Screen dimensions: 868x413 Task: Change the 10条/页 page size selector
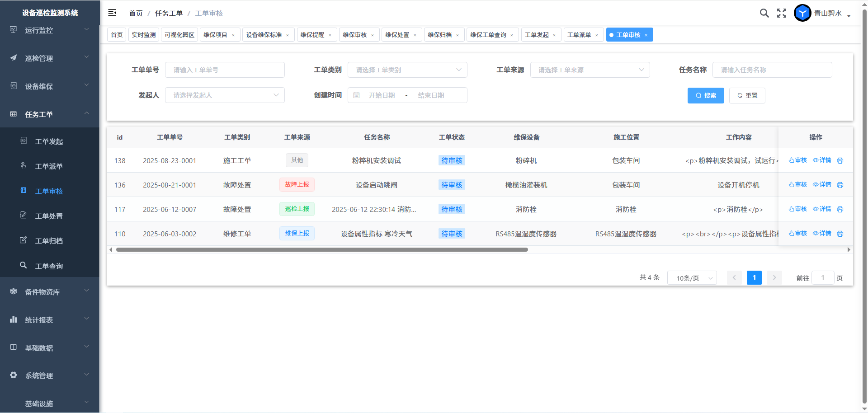692,278
